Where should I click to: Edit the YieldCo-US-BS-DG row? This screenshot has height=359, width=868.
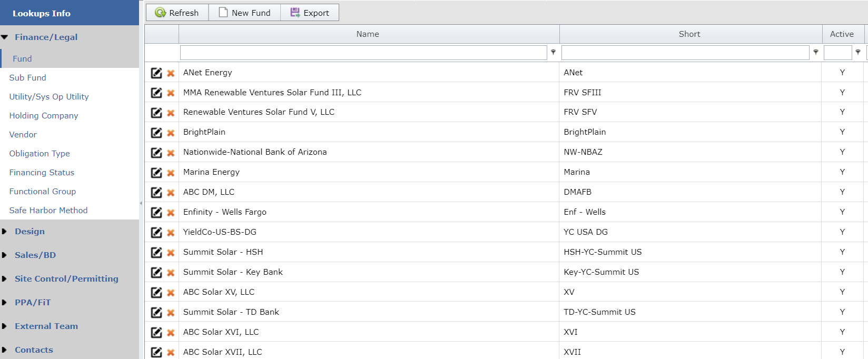[156, 233]
